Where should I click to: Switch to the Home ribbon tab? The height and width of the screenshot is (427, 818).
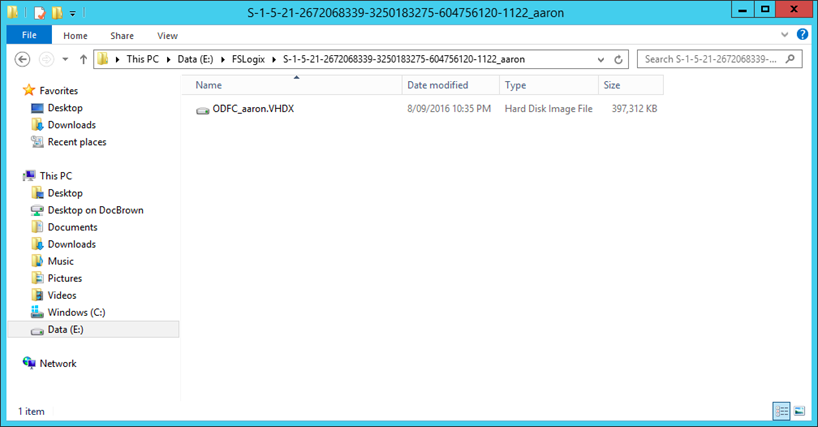point(75,35)
